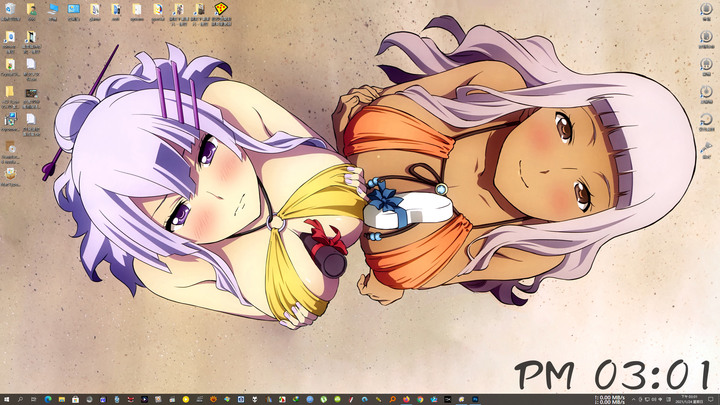Open Microsoft Store from the taskbar
This screenshot has height=405, width=720.
75,399
